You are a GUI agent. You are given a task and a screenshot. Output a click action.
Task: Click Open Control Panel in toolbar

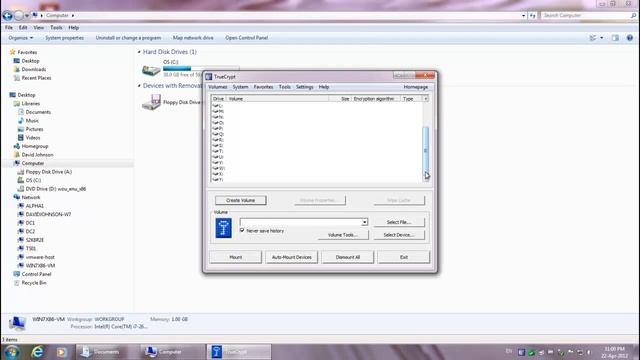[247, 38]
